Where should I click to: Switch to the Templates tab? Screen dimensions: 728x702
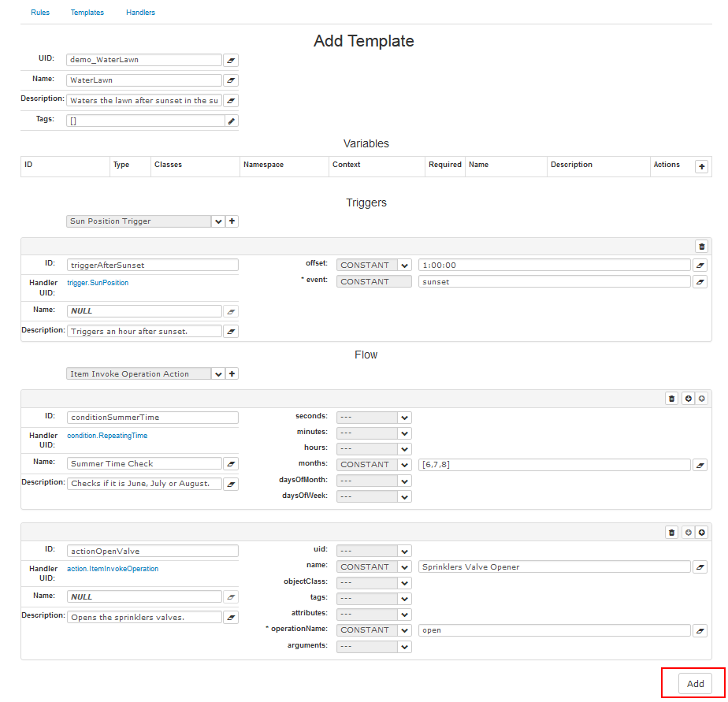(87, 13)
